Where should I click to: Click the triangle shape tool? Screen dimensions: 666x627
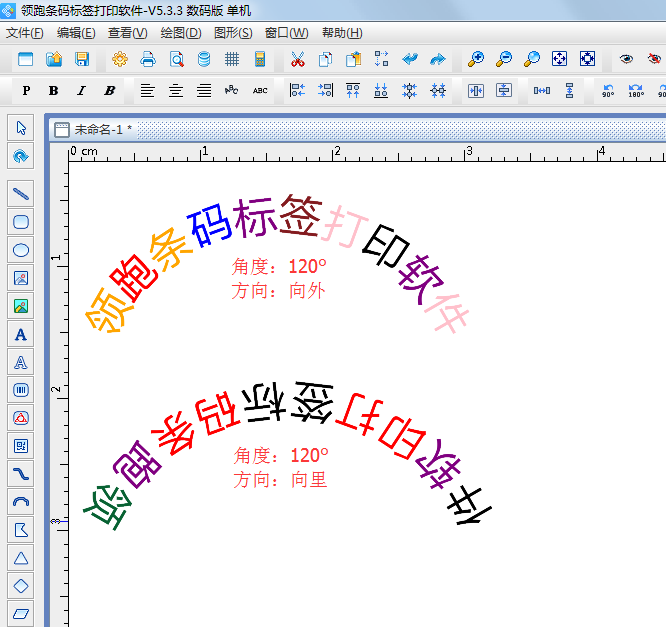tap(20, 557)
